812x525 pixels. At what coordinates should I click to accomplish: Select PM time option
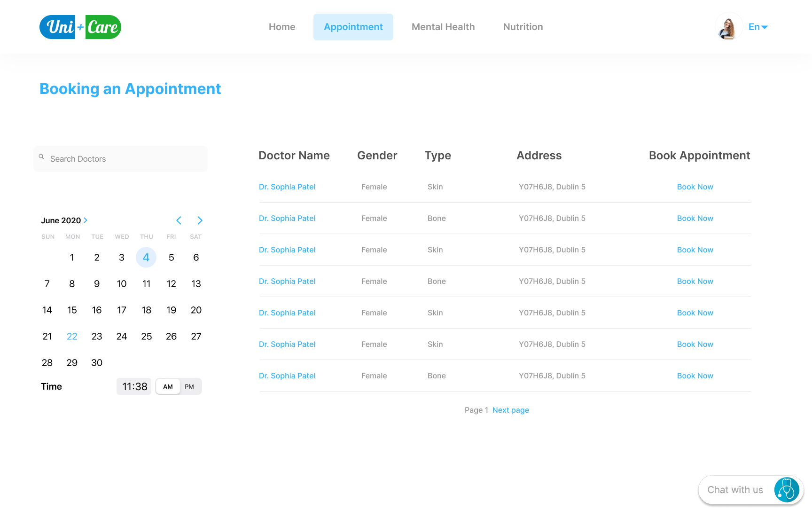click(x=189, y=386)
